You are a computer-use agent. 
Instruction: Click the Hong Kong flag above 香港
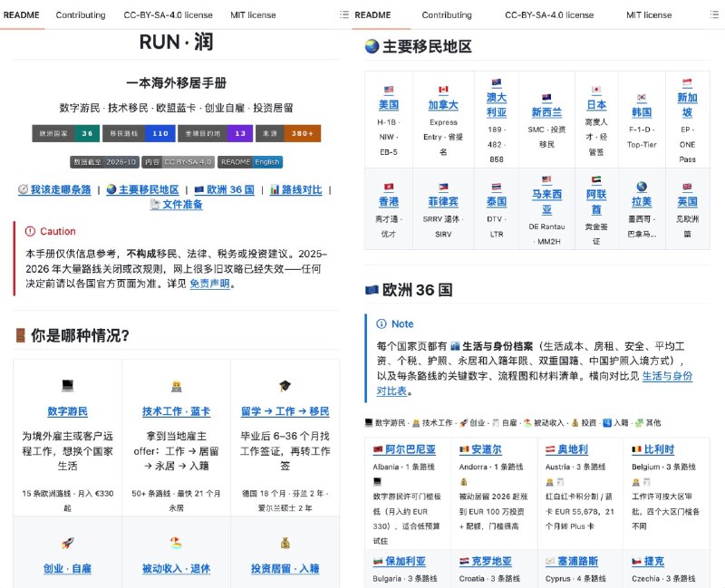389,187
